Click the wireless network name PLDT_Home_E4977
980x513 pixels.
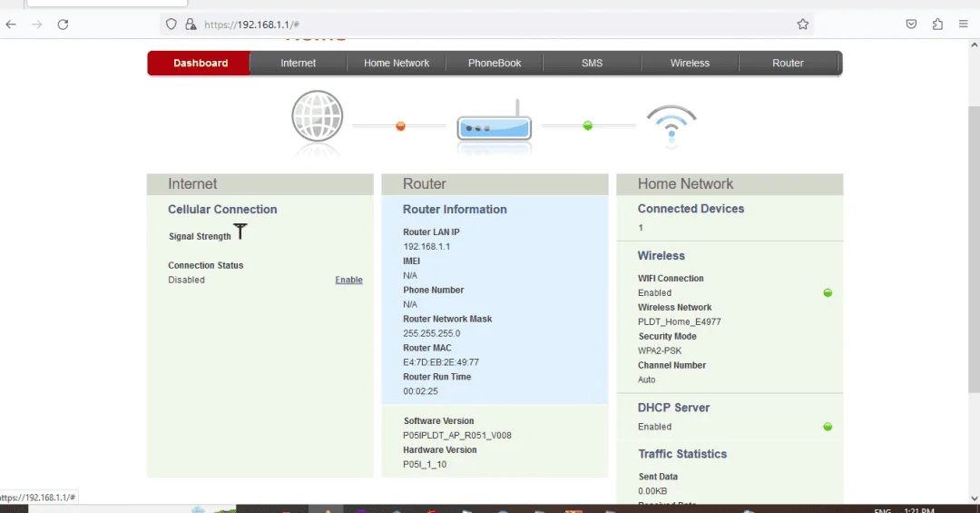[x=679, y=321]
